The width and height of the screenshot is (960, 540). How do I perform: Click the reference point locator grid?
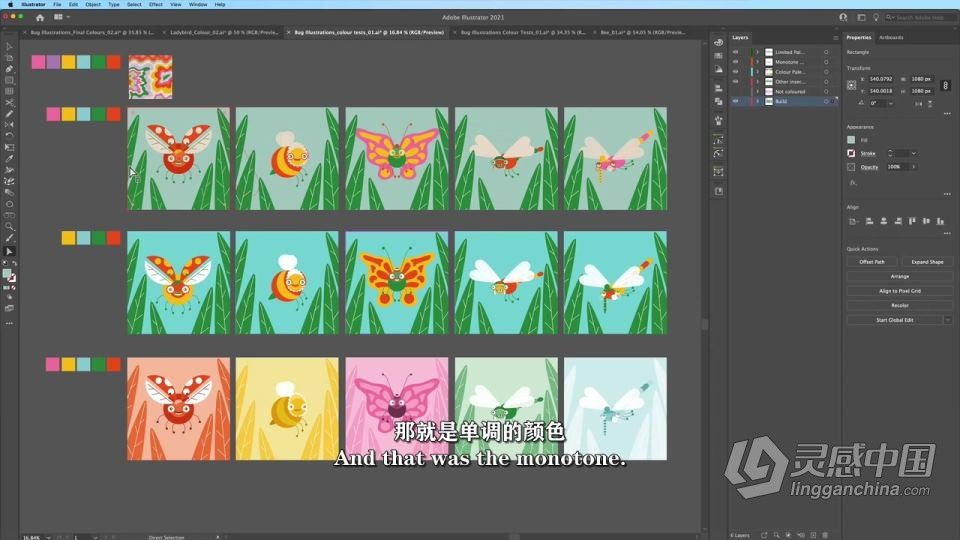click(852, 85)
